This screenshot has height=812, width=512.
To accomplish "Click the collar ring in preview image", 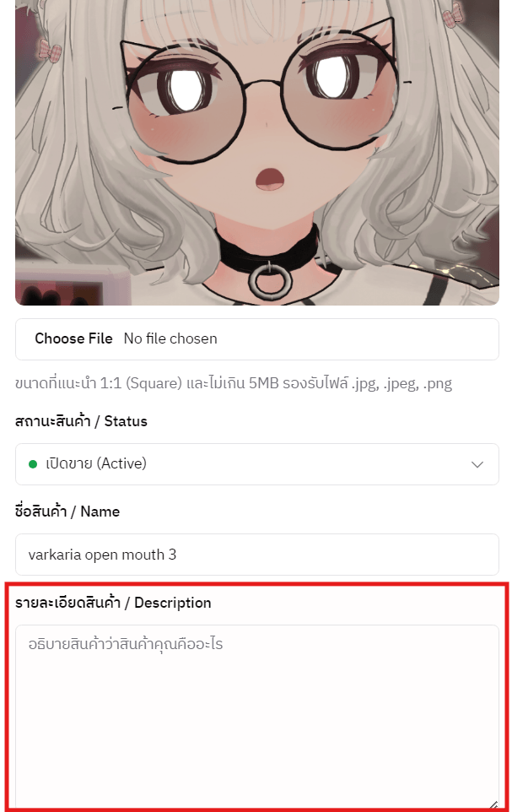I will (x=270, y=280).
